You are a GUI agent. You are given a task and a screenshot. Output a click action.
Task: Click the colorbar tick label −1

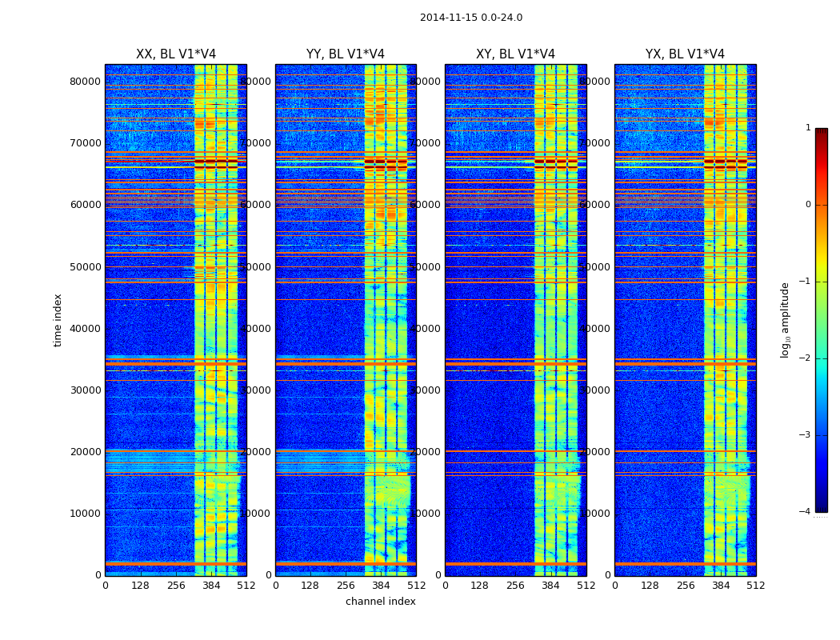click(x=807, y=282)
